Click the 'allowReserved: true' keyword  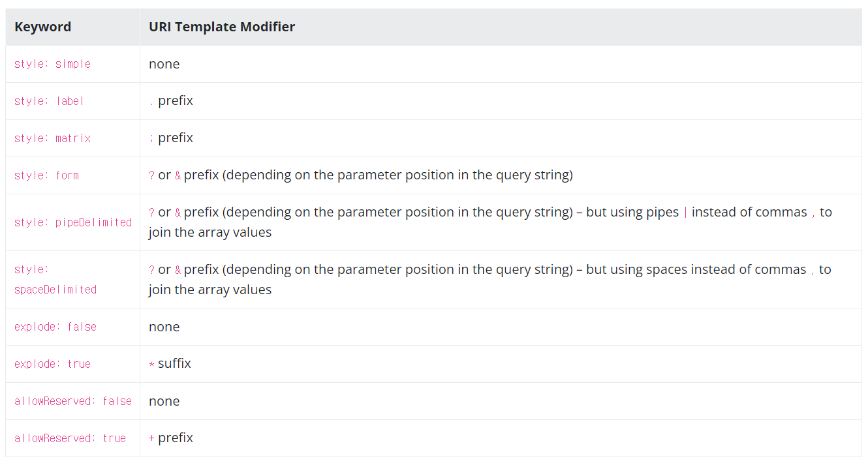70,438
